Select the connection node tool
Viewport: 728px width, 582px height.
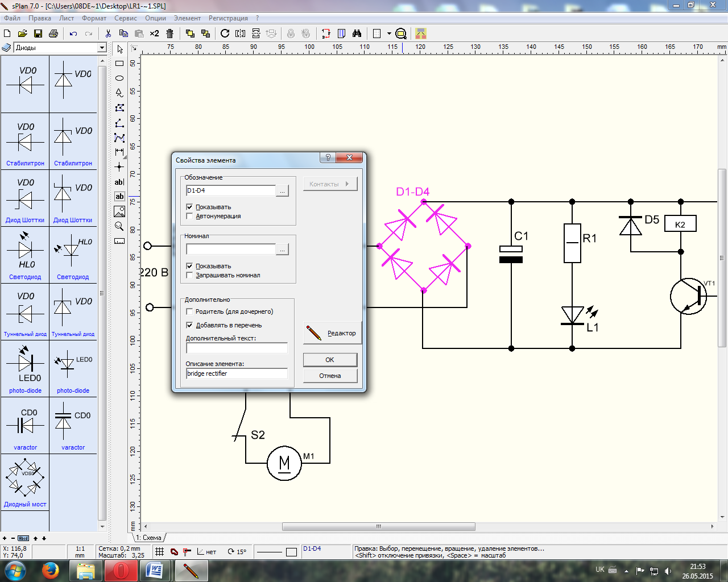pyautogui.click(x=119, y=167)
